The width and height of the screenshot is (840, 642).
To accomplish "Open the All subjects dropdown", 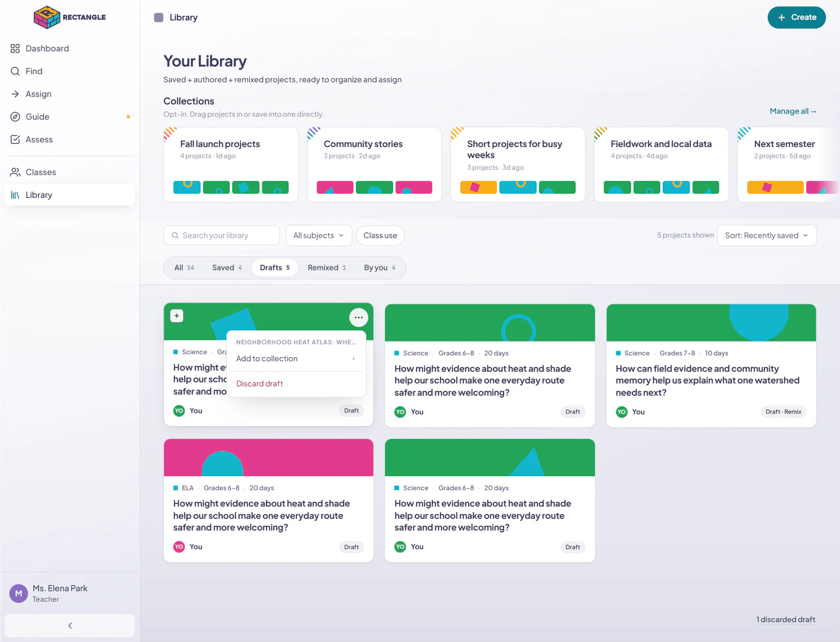I will pyautogui.click(x=318, y=236).
